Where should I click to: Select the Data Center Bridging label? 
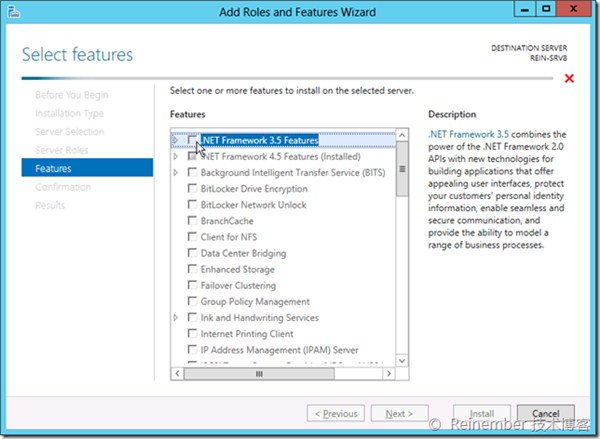click(x=243, y=253)
